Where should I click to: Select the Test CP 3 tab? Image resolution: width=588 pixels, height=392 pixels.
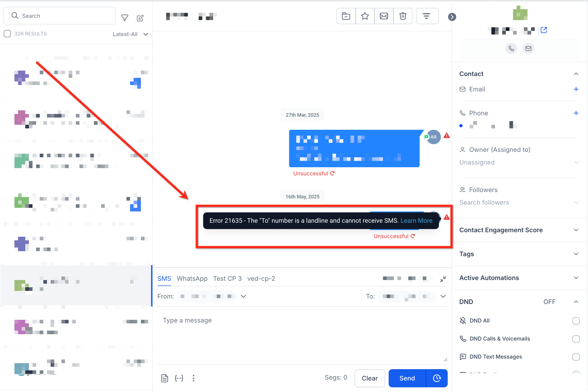[227, 278]
